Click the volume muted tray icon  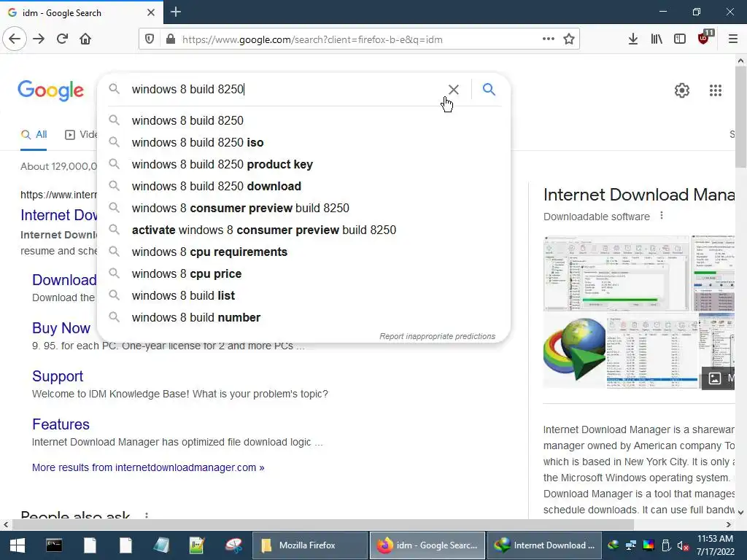pos(683,545)
